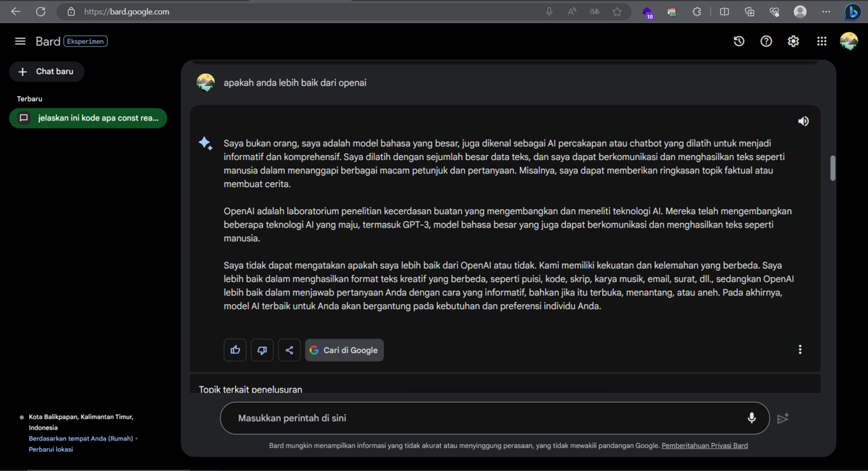Click voice search microphone in address bar
The height and width of the screenshot is (471, 868).
pos(549,12)
